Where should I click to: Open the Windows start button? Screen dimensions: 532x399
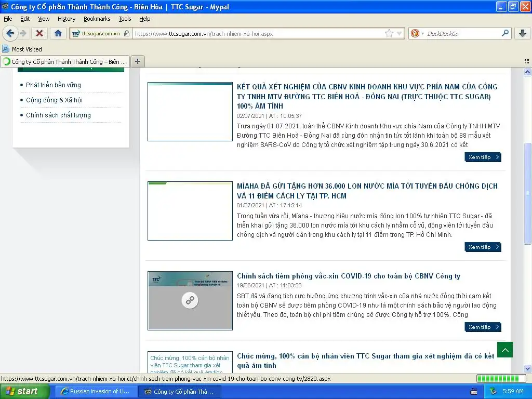[24, 392]
